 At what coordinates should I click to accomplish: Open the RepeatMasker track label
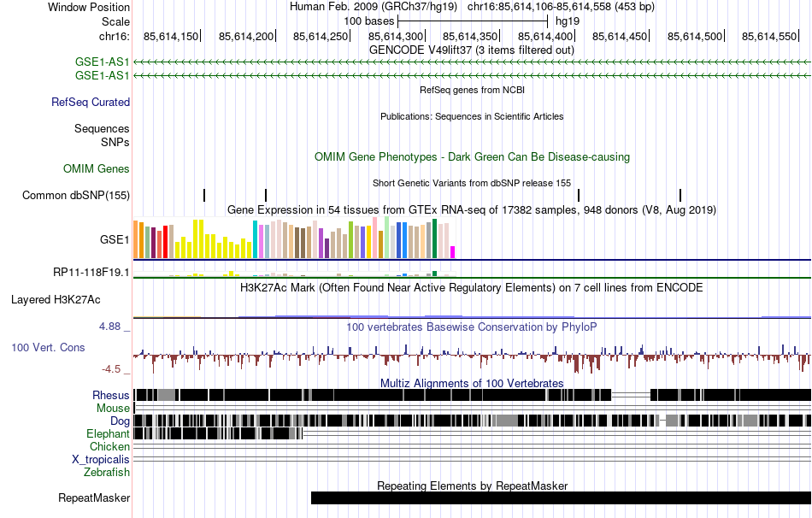tap(94, 497)
